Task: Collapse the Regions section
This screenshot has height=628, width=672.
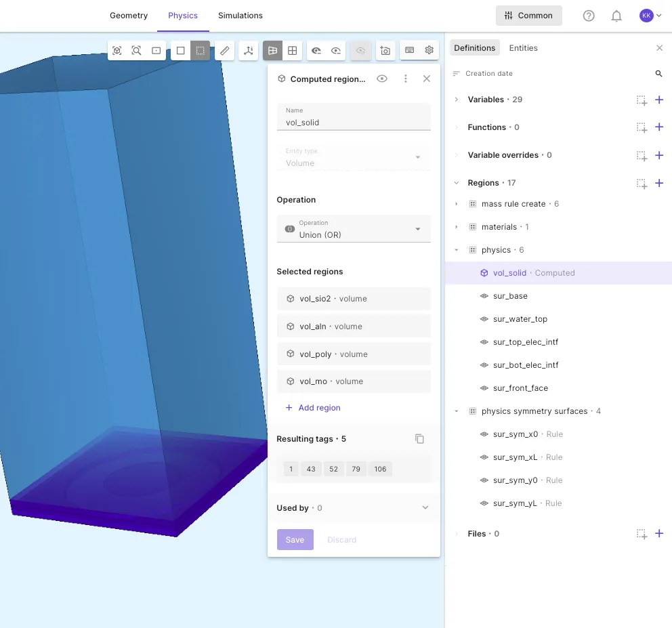Action: tap(457, 183)
